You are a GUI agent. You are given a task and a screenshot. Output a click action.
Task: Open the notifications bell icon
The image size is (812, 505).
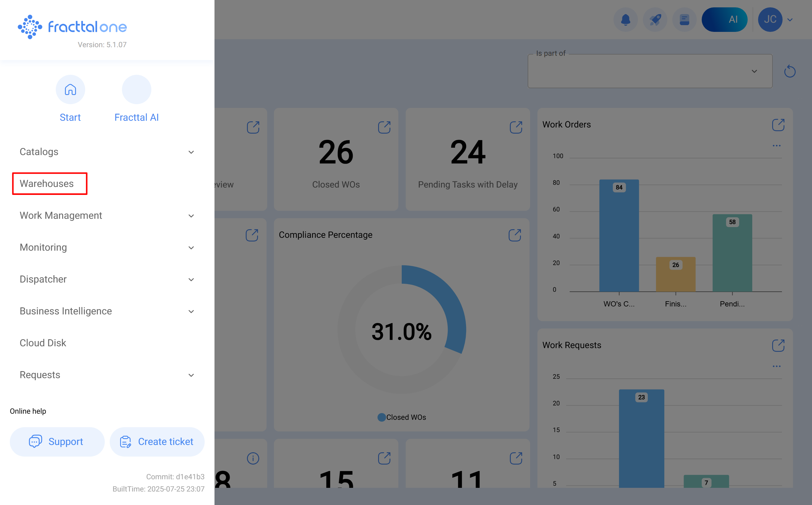626,19
